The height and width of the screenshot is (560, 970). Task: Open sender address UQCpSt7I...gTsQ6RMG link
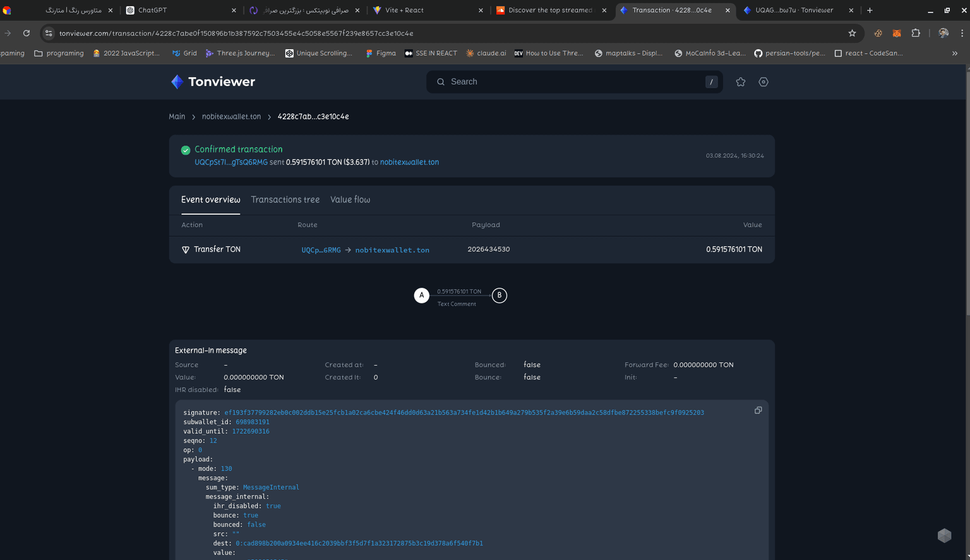pos(231,162)
